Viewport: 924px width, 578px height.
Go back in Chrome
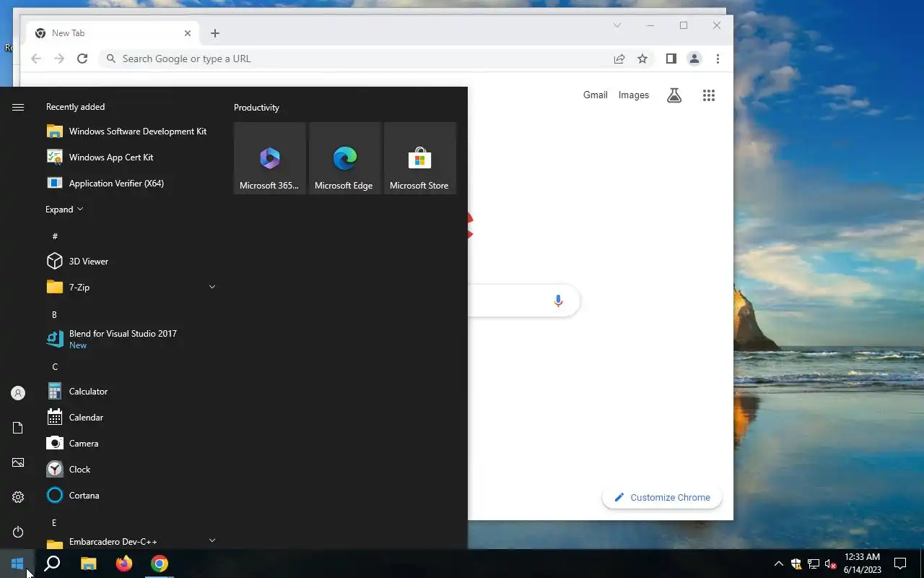36,59
